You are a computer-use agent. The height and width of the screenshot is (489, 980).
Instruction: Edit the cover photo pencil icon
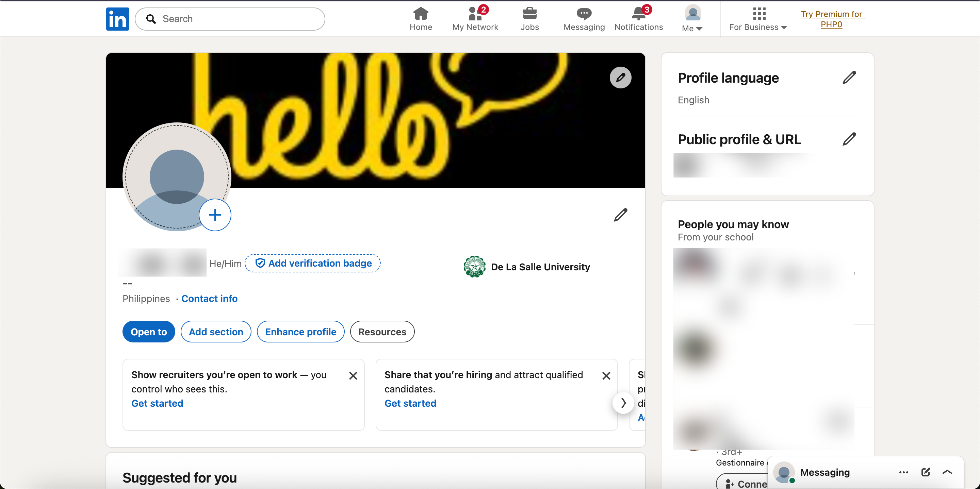click(620, 78)
